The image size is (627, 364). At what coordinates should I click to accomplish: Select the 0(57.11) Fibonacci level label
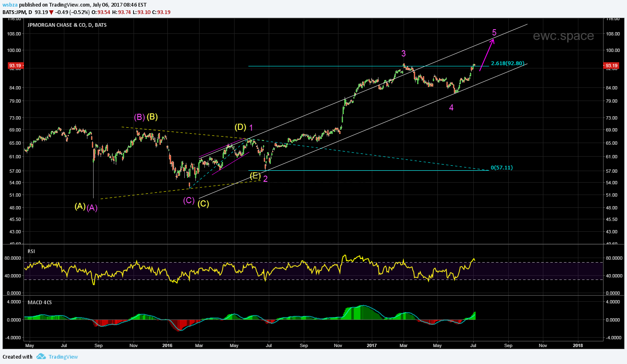(x=502, y=168)
